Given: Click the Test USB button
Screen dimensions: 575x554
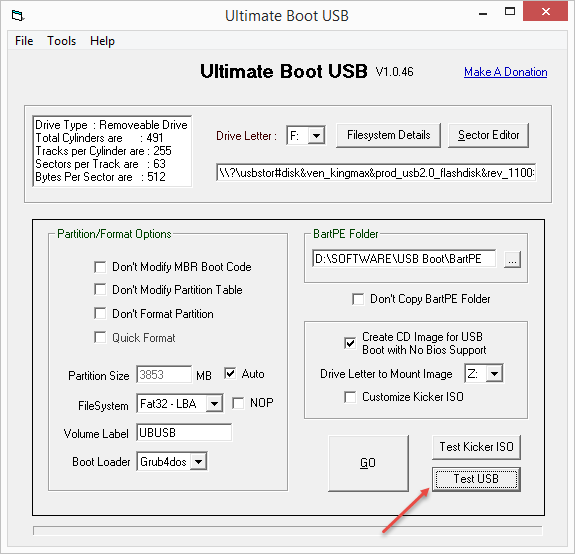Looking at the screenshot, I should (476, 479).
